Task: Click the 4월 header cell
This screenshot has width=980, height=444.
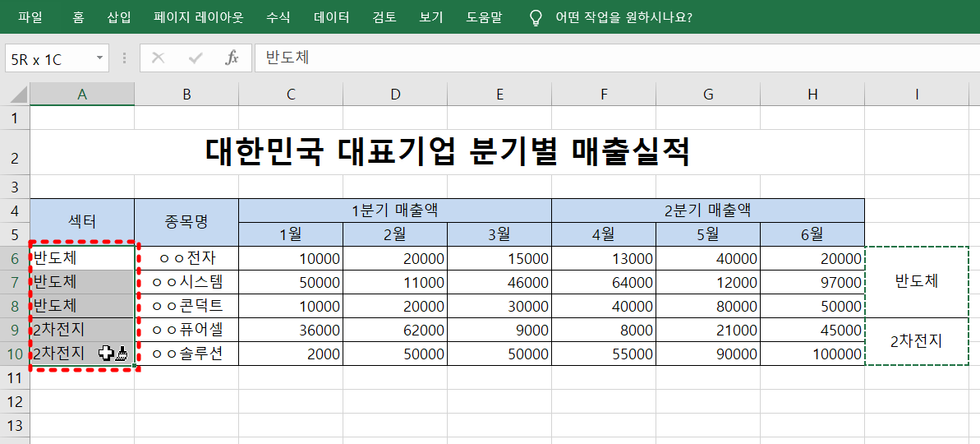Action: click(604, 234)
